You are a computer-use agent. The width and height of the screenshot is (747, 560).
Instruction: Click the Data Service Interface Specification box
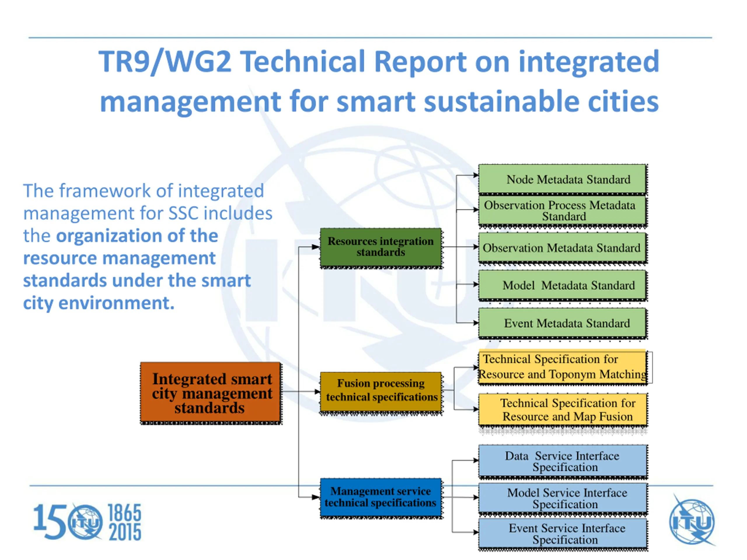point(563,462)
